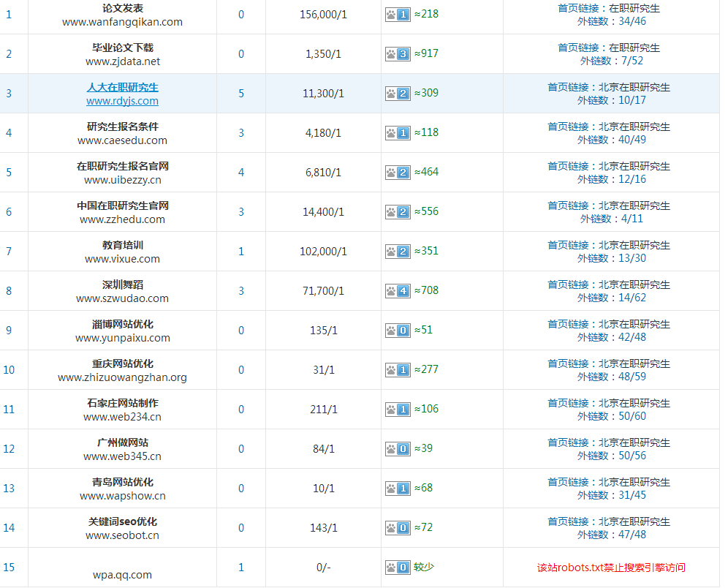Click Baidu weight badge for wanfangqikan.com row
This screenshot has height=588, width=728.
398,15
